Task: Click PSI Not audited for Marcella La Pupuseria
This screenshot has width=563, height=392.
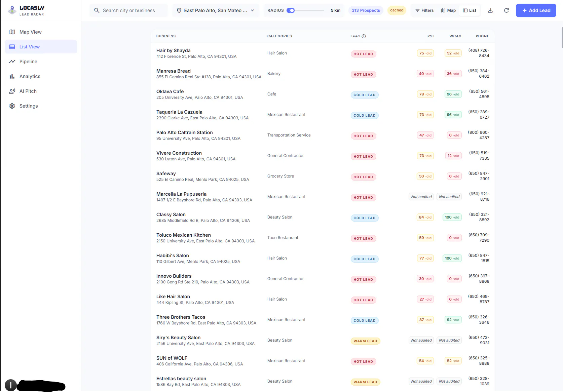Action: click(421, 197)
